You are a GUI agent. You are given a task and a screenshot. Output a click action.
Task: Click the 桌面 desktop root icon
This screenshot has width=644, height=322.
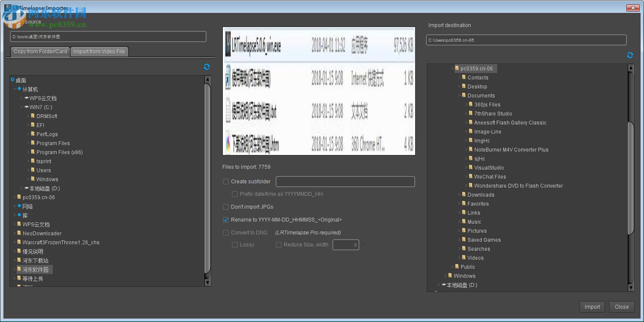(x=12, y=79)
